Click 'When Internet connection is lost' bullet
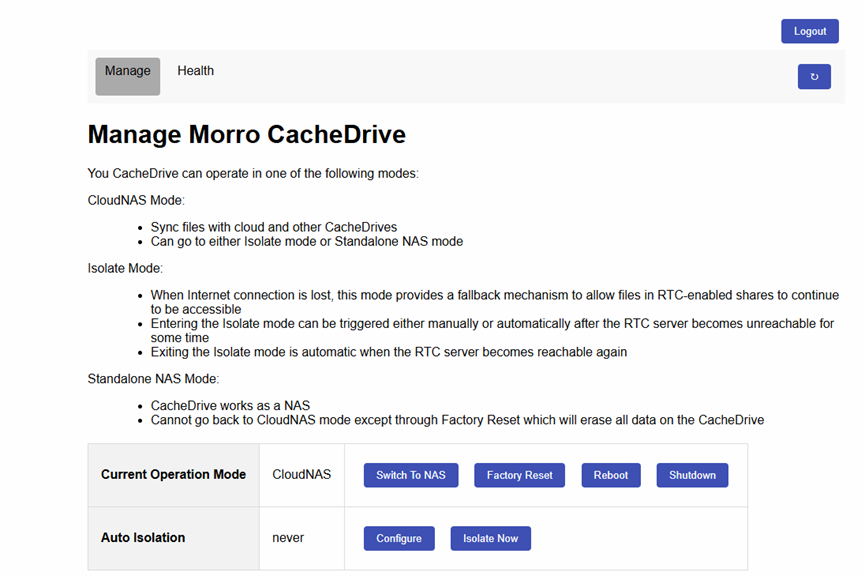The width and height of the screenshot is (865, 576). point(495,302)
